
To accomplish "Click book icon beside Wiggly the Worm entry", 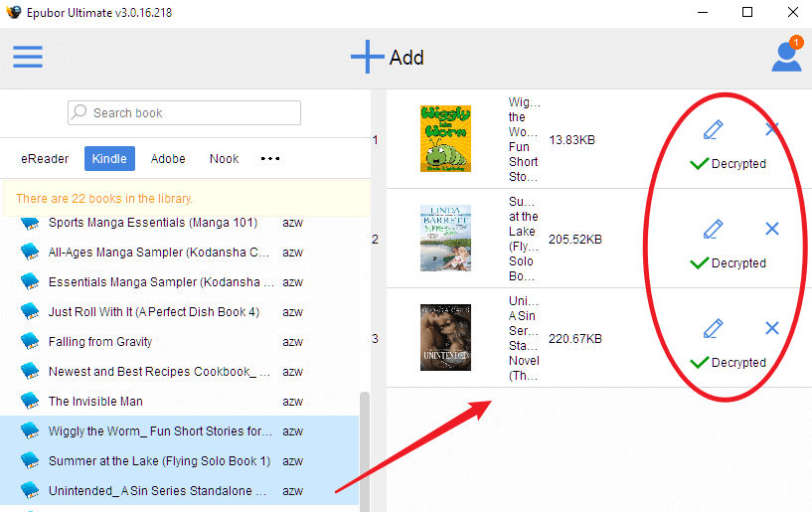I will click(30, 430).
